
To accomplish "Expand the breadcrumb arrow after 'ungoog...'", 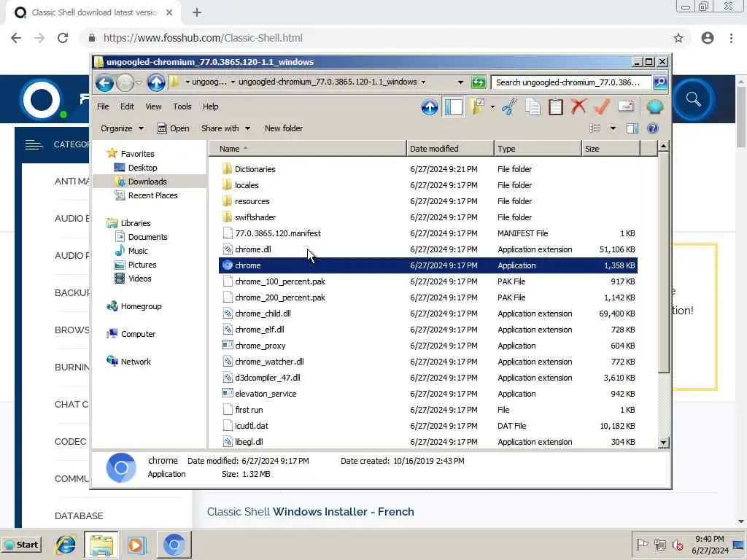I will pos(233,82).
